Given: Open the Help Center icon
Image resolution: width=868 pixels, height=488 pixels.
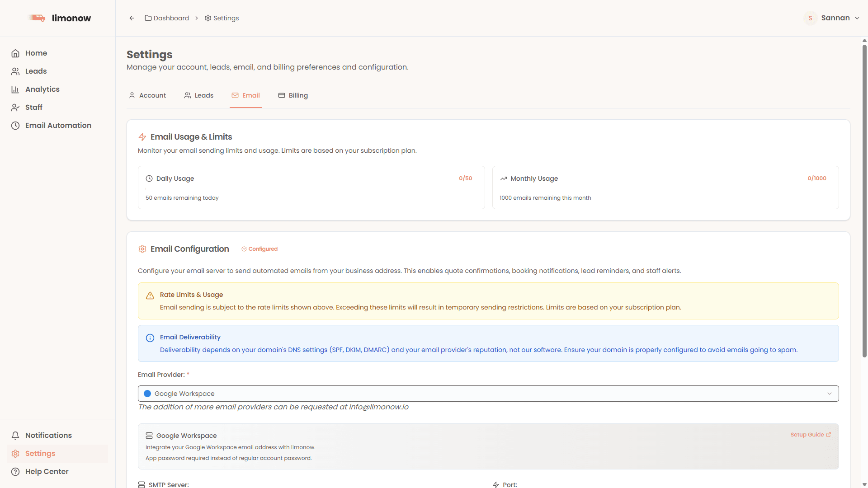Looking at the screenshot, I should (x=15, y=471).
